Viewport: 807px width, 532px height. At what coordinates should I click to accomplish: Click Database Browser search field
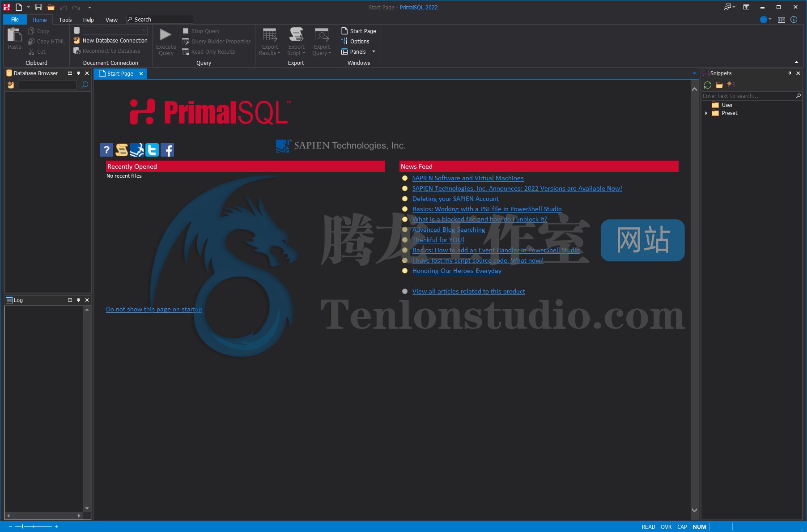point(48,85)
